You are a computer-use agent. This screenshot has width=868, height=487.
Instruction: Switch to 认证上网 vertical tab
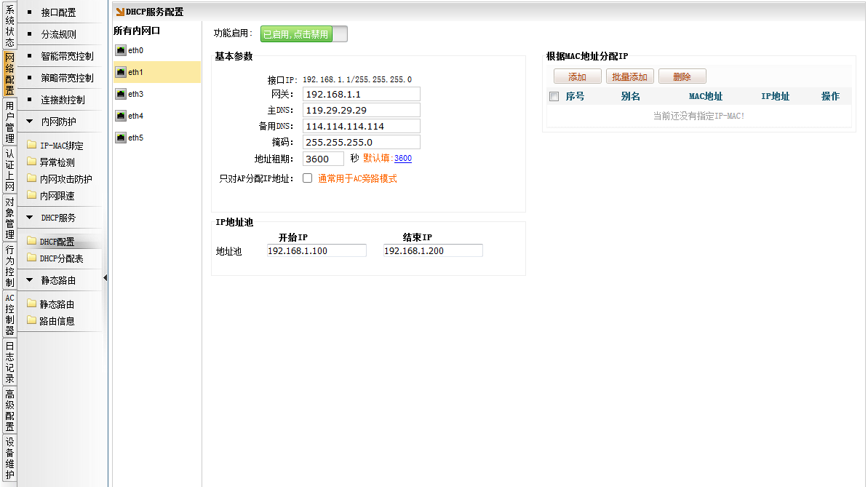(x=9, y=170)
